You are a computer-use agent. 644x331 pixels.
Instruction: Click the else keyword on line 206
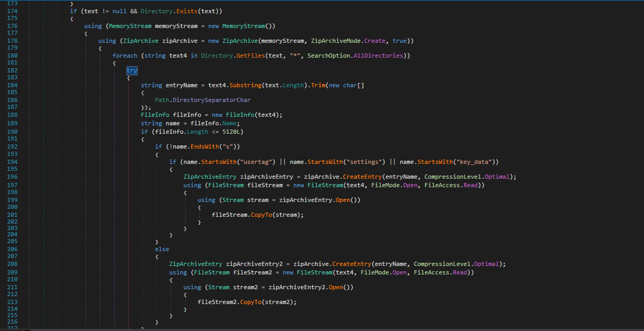tap(162, 249)
